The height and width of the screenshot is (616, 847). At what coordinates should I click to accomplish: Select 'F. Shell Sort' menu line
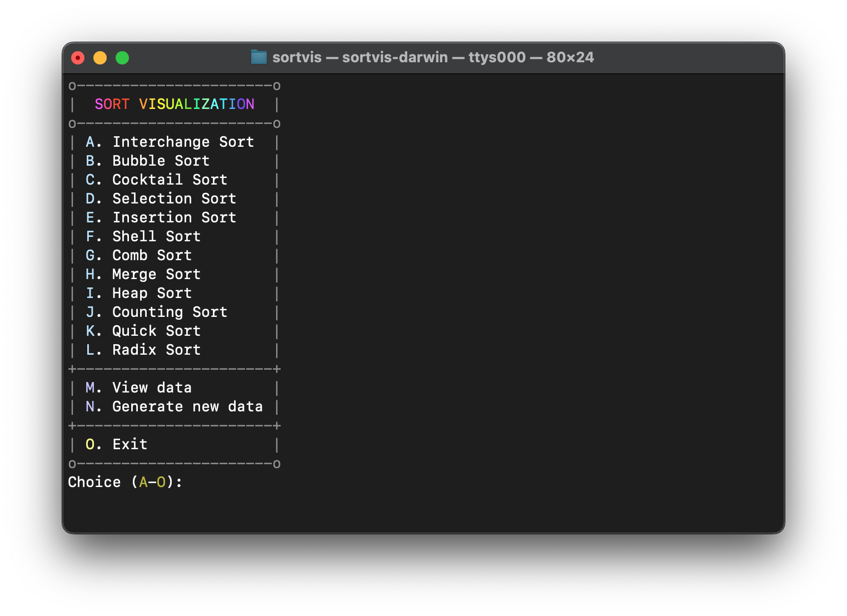[x=143, y=237]
